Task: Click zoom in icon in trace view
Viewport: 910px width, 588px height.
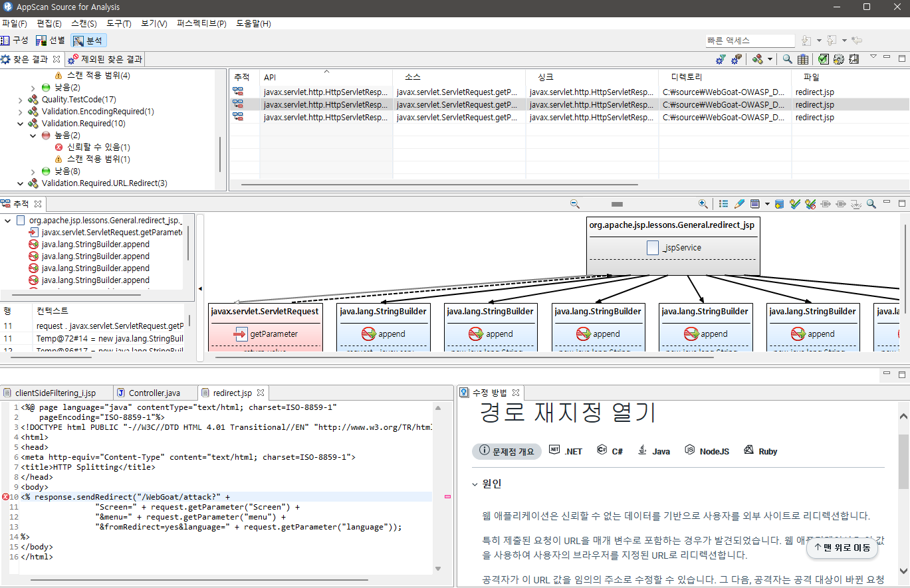Action: (703, 204)
